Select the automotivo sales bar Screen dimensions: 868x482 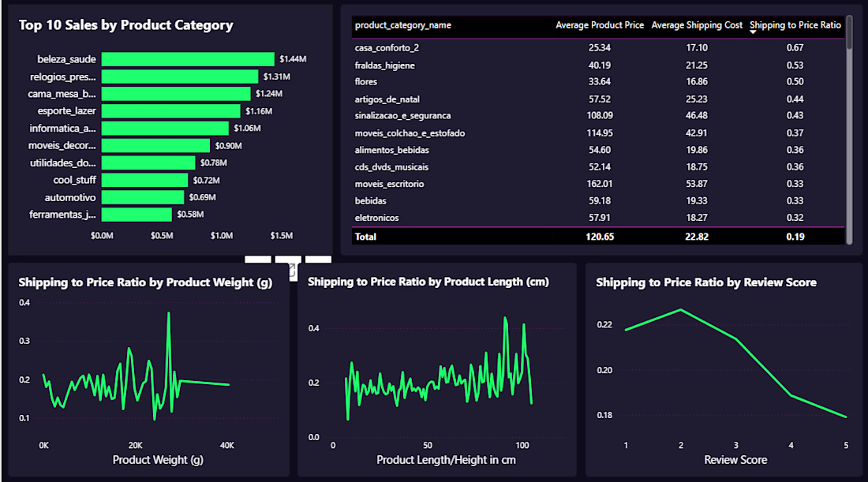click(x=143, y=197)
